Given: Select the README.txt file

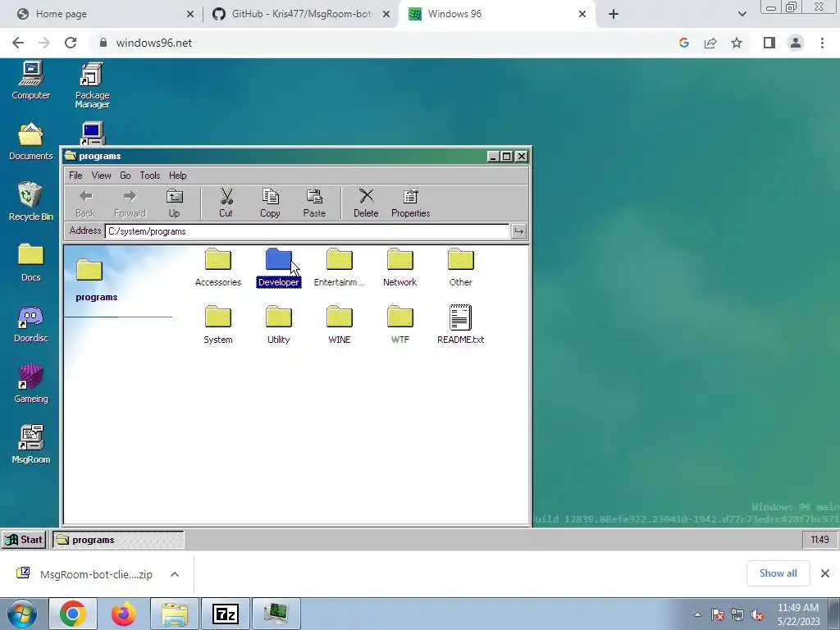Looking at the screenshot, I should point(461,325).
